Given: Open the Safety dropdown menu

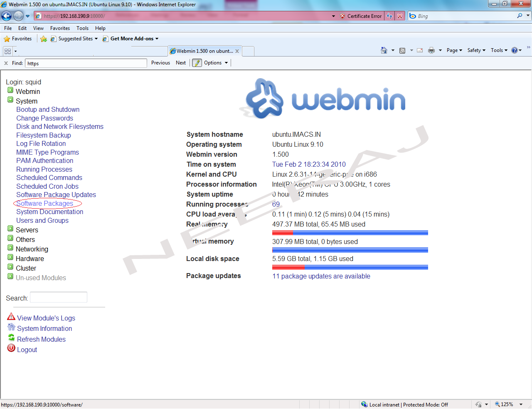Looking at the screenshot, I should pos(476,50).
